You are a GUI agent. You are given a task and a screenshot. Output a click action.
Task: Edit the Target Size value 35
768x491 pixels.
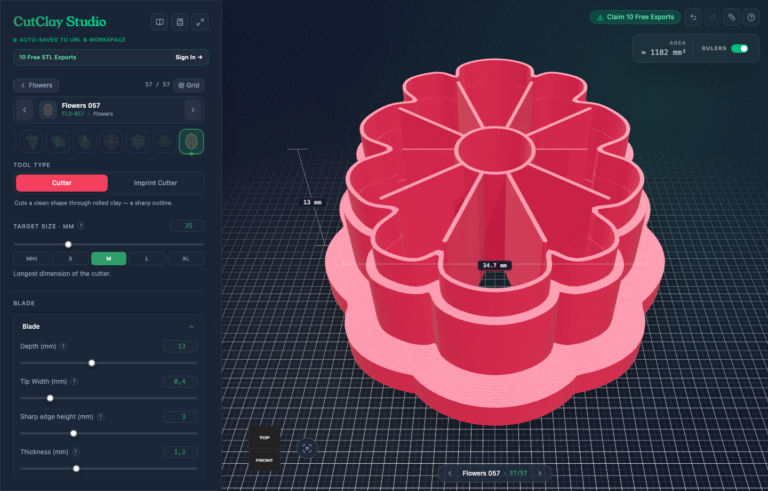tap(187, 226)
